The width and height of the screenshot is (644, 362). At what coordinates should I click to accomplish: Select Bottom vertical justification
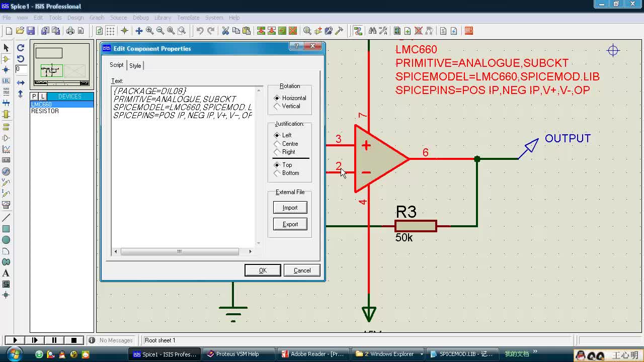pos(286,173)
